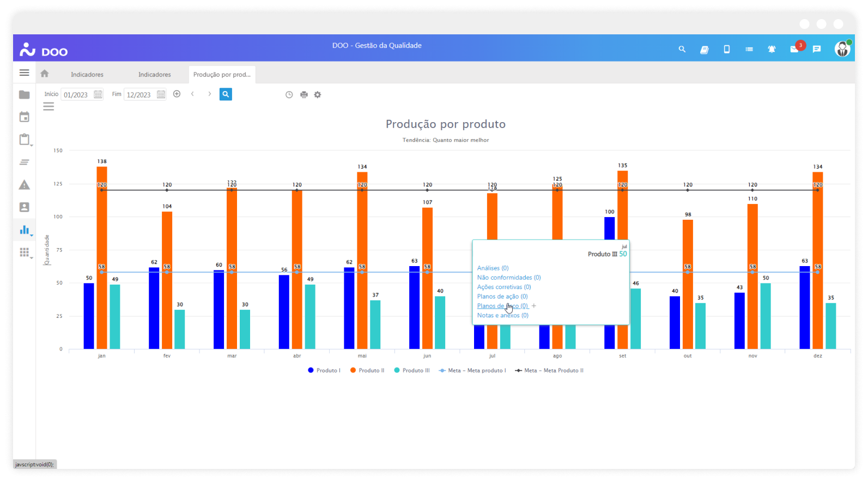868x482 pixels.
Task: Print the chart with printer icon
Action: 304,94
